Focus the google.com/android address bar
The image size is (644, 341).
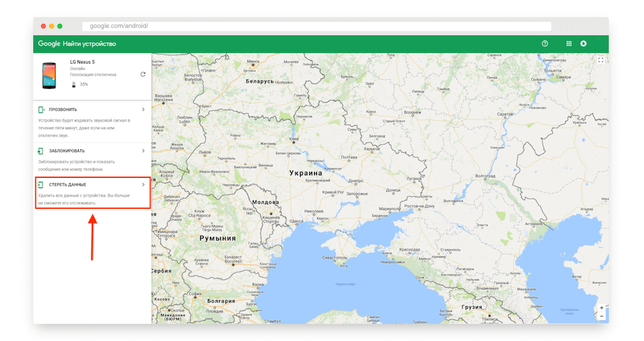316,26
